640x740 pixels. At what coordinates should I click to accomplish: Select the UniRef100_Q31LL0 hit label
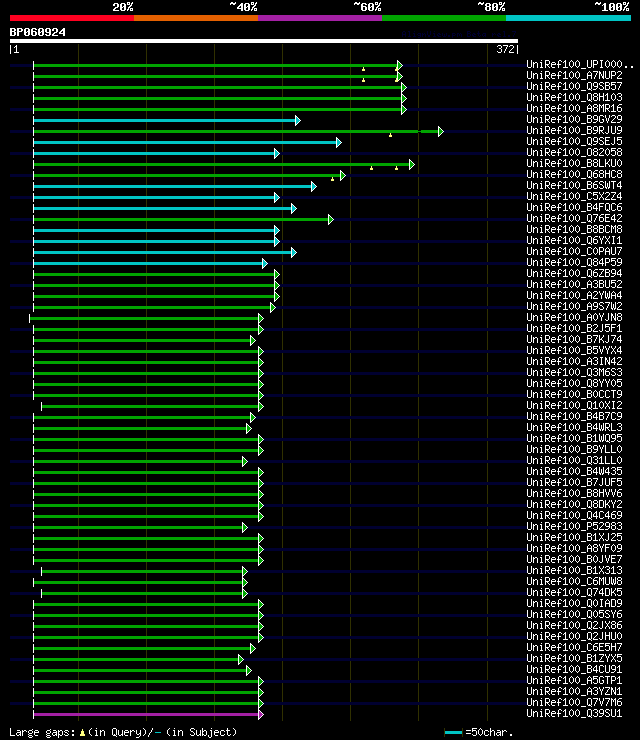pos(574,461)
